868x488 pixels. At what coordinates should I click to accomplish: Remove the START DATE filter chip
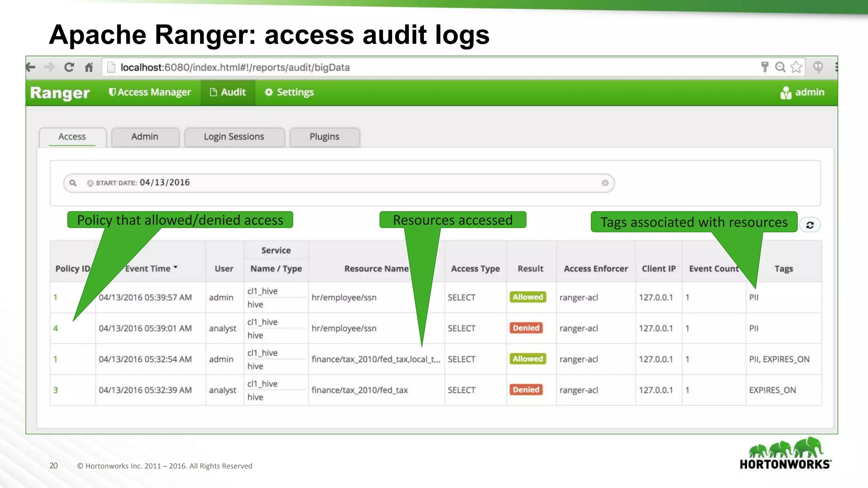(90, 183)
